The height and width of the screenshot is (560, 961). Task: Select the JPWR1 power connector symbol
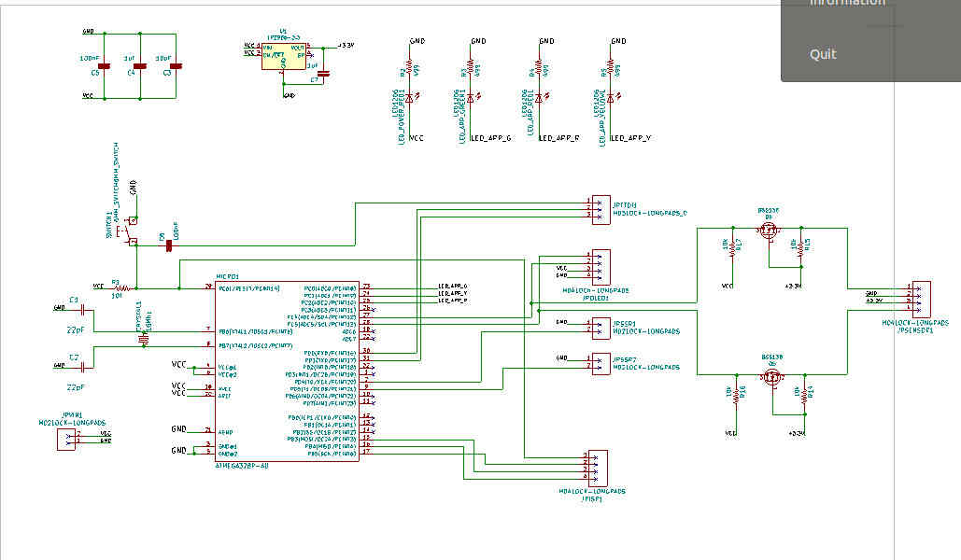click(66, 440)
